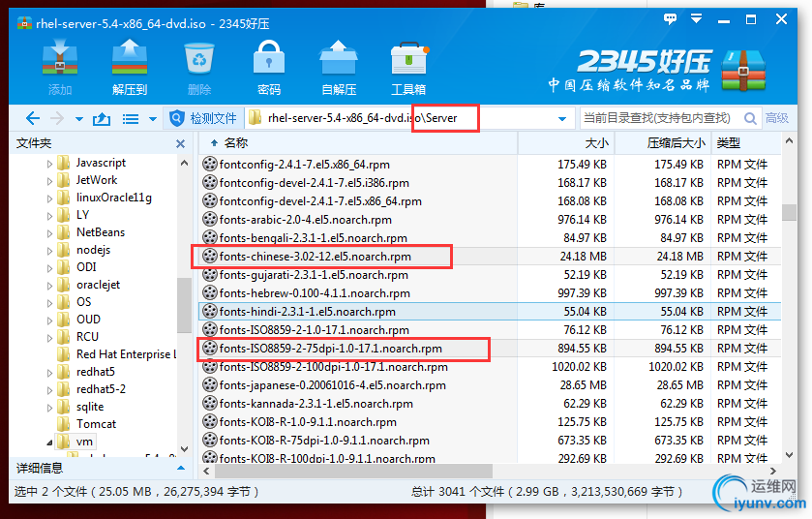
Task: Click the file icon of fonts-KOI8-R-1.0-9.1.1.noarch.rpm
Action: point(209,421)
